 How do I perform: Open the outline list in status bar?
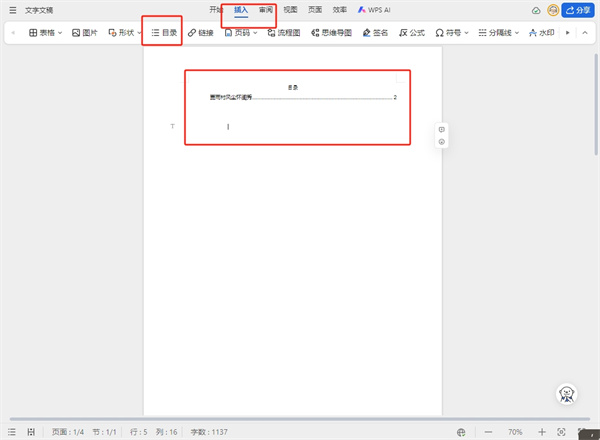(x=12, y=432)
